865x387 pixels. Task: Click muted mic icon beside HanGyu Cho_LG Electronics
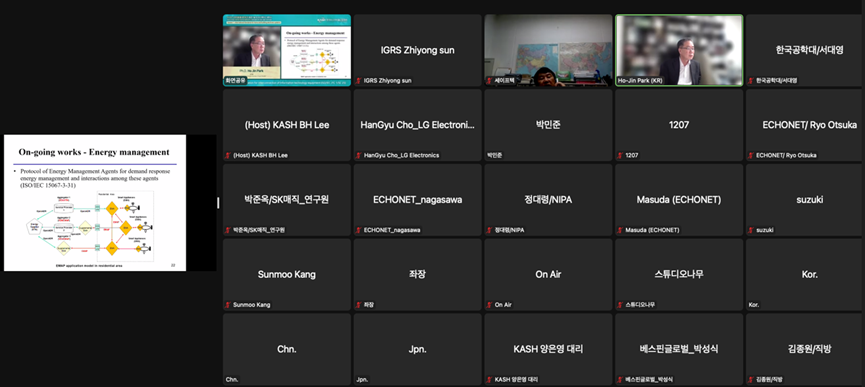(359, 155)
